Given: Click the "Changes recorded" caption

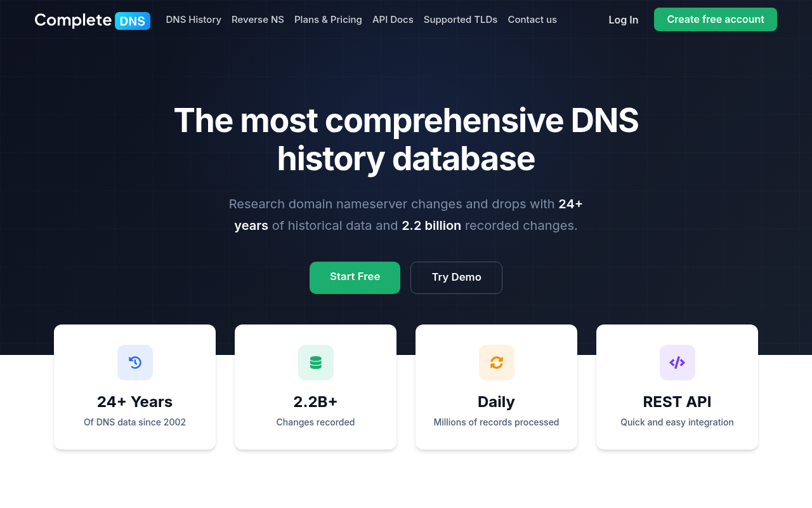Looking at the screenshot, I should tap(315, 422).
